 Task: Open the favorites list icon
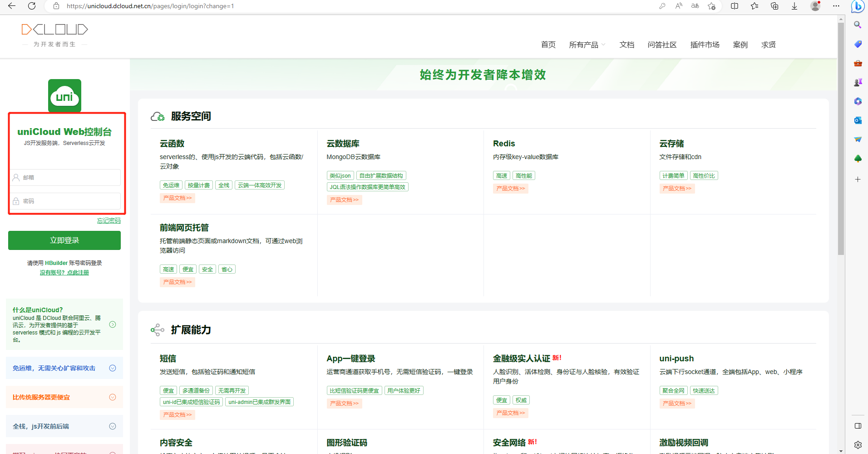[755, 6]
